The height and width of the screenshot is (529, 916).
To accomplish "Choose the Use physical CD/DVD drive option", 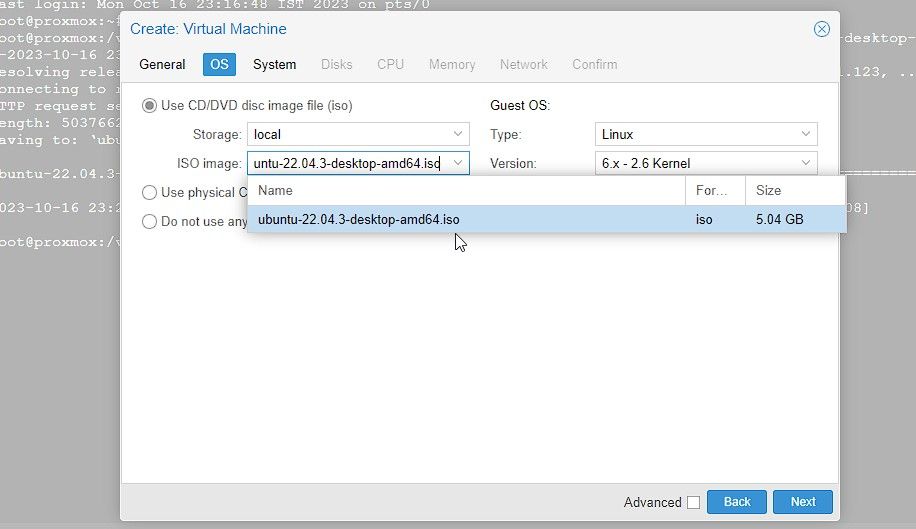I will tap(150, 192).
